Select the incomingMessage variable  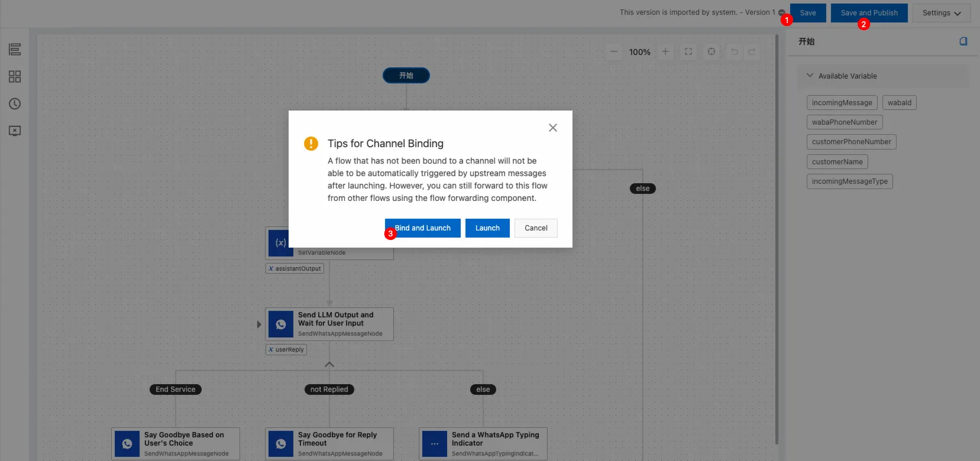point(842,103)
